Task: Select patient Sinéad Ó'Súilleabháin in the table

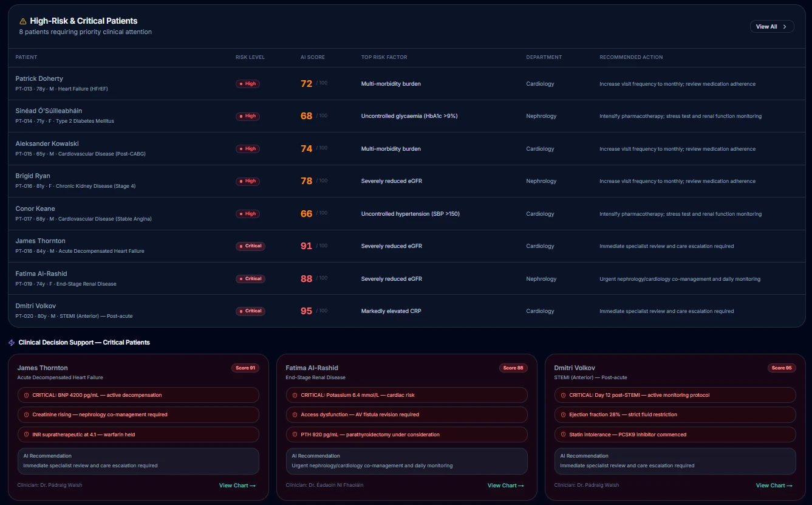Action: pos(49,111)
